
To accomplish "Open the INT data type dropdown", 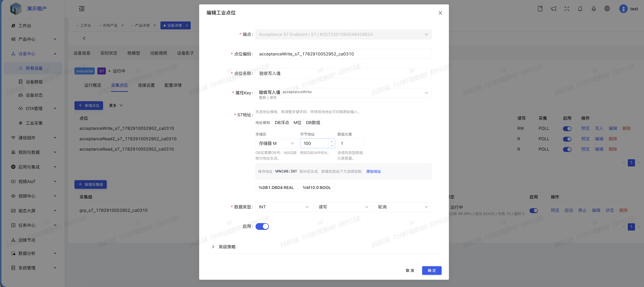I will (284, 207).
